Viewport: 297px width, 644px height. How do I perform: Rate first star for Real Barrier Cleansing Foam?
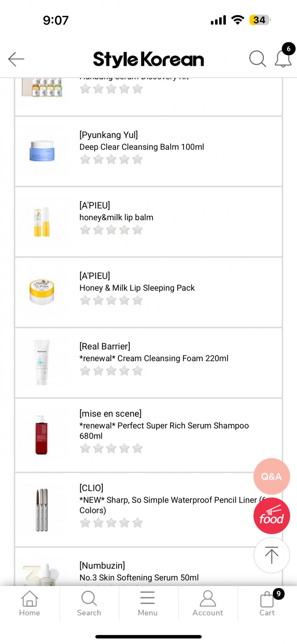coord(85,371)
